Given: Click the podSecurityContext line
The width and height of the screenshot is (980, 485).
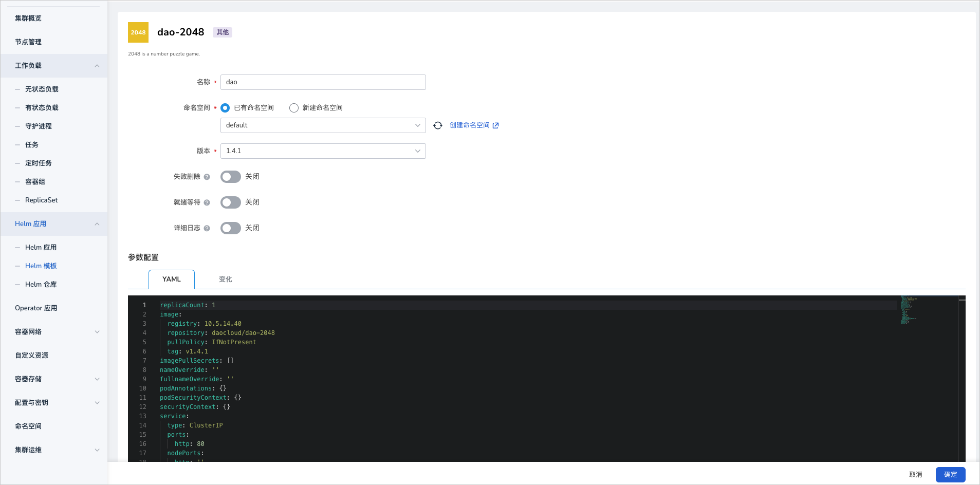Looking at the screenshot, I should pos(200,398).
